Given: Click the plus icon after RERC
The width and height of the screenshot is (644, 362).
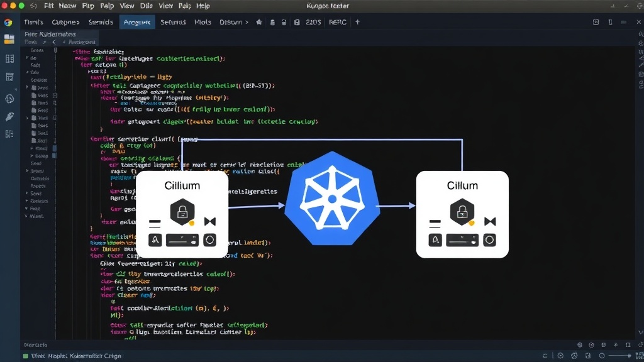Looking at the screenshot, I should click(357, 22).
